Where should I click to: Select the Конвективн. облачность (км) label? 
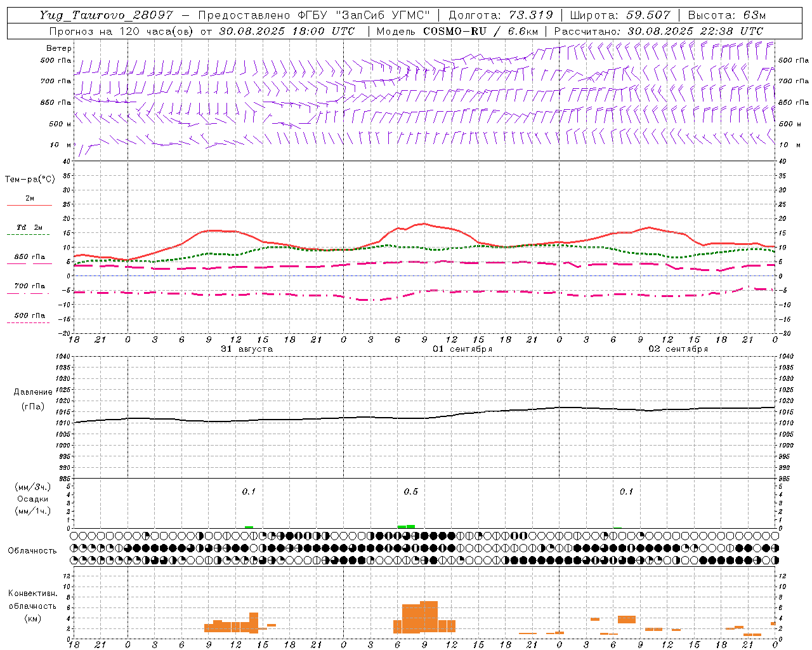click(32, 606)
